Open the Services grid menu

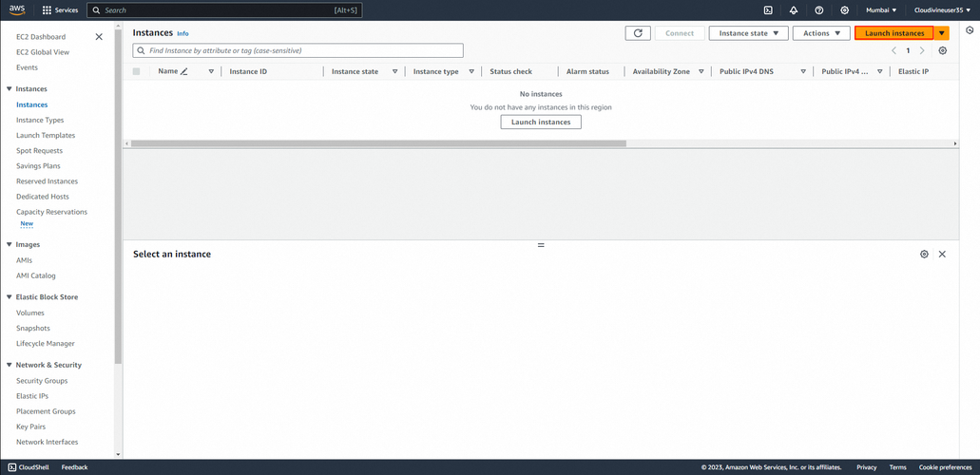click(60, 10)
